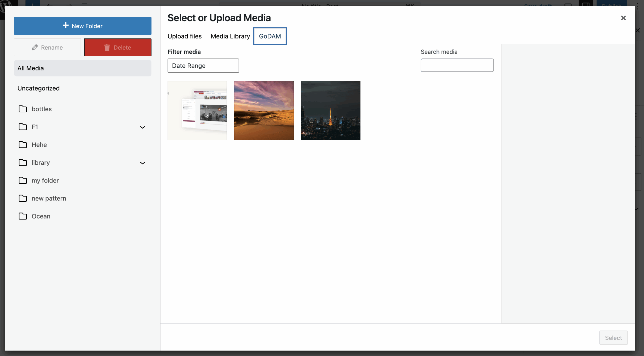The image size is (644, 356).
Task: Click the Rename button
Action: pos(47,47)
